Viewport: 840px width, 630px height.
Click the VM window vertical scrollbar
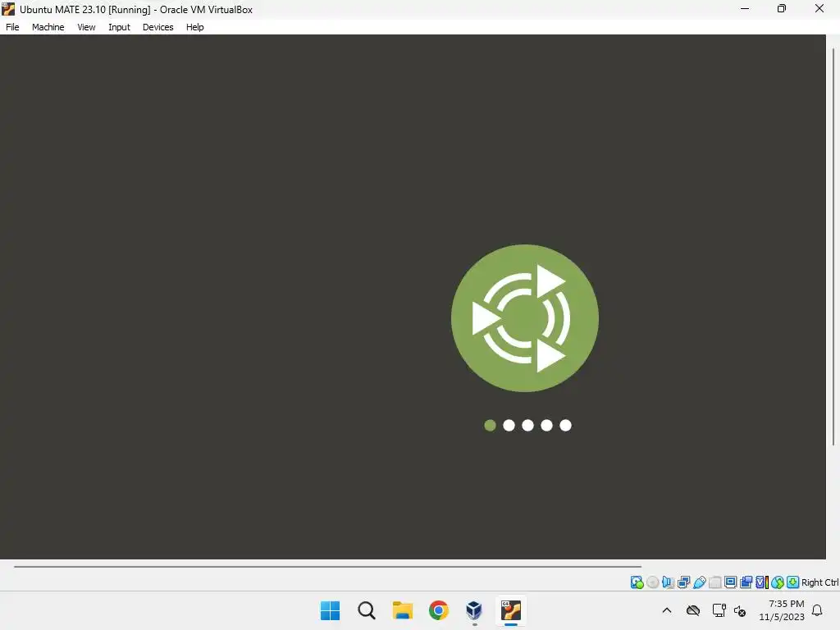pos(833,246)
